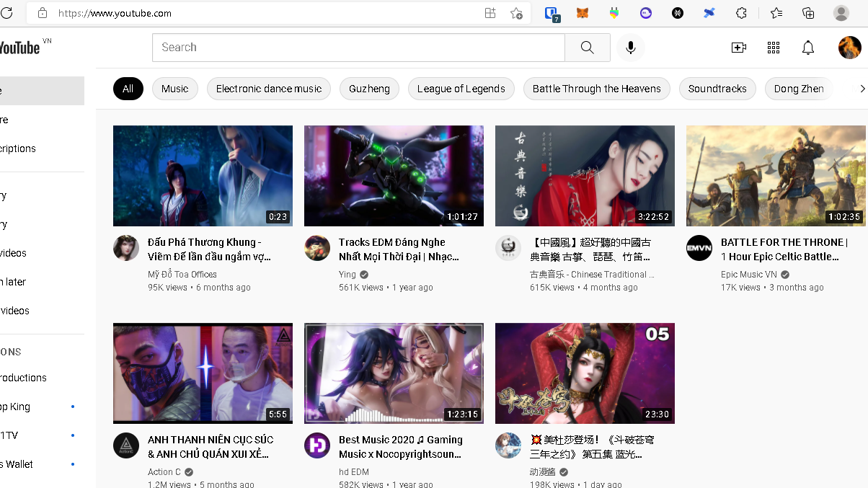Open BATTLE FOR THE THRONE title link

[x=784, y=249]
